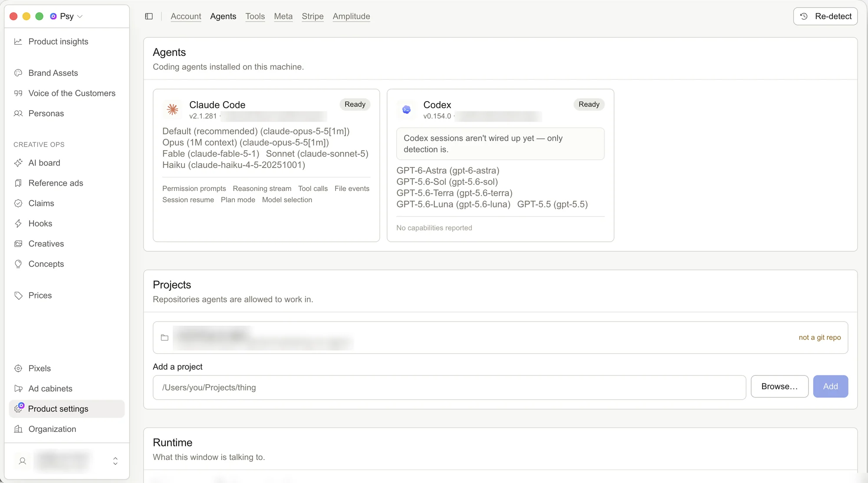The image size is (868, 483).
Task: Select the Agents tab
Action: [x=223, y=16]
